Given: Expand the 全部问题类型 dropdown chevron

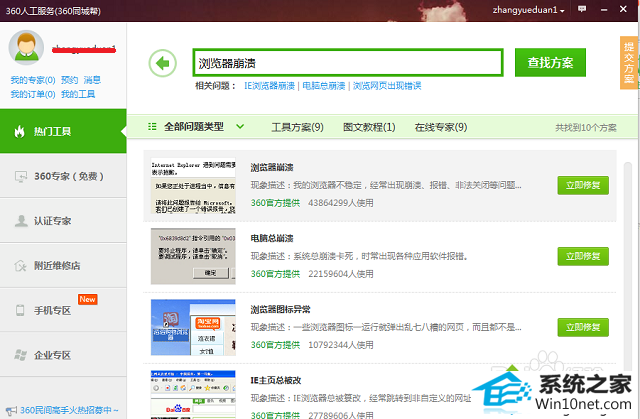Looking at the screenshot, I should (240, 126).
